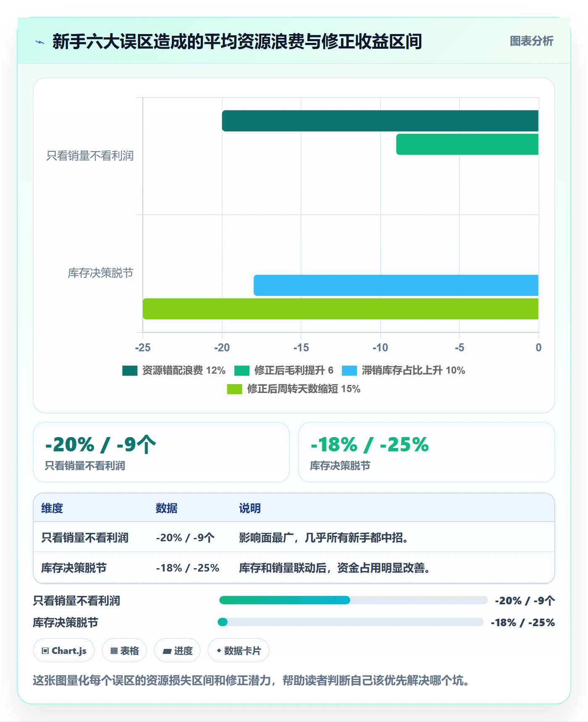This screenshot has width=588, height=722.
Task: Toggle the 修正后周转天数缩短 15% legend label
Action: 304,389
